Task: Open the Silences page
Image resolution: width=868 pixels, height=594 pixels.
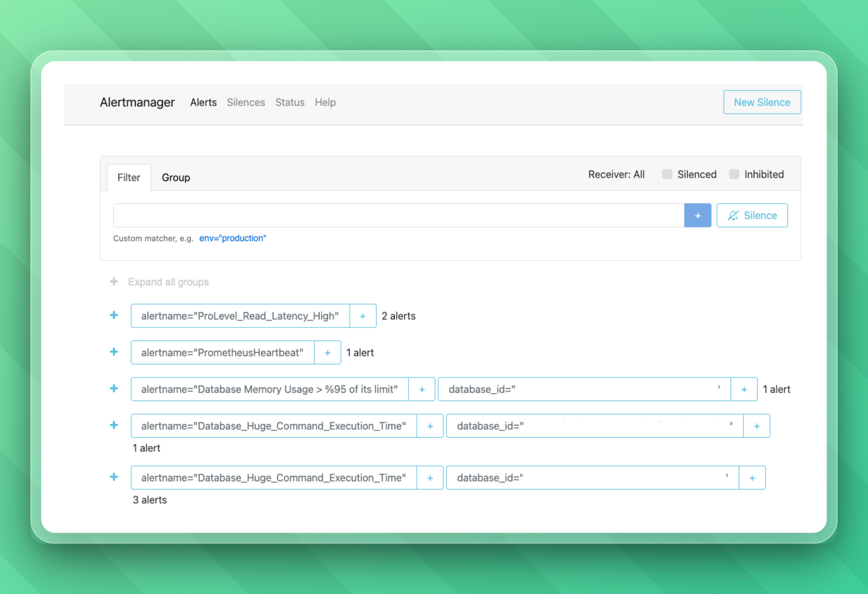Action: coord(246,102)
